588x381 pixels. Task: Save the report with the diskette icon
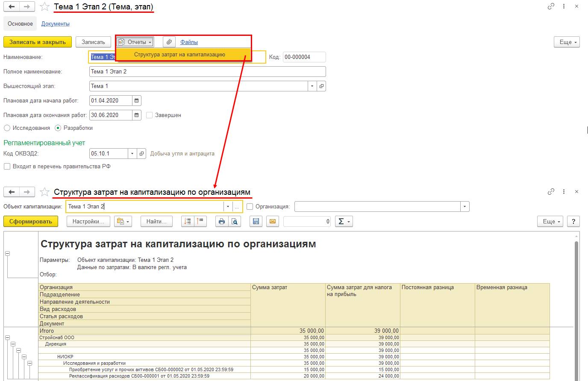(256, 221)
